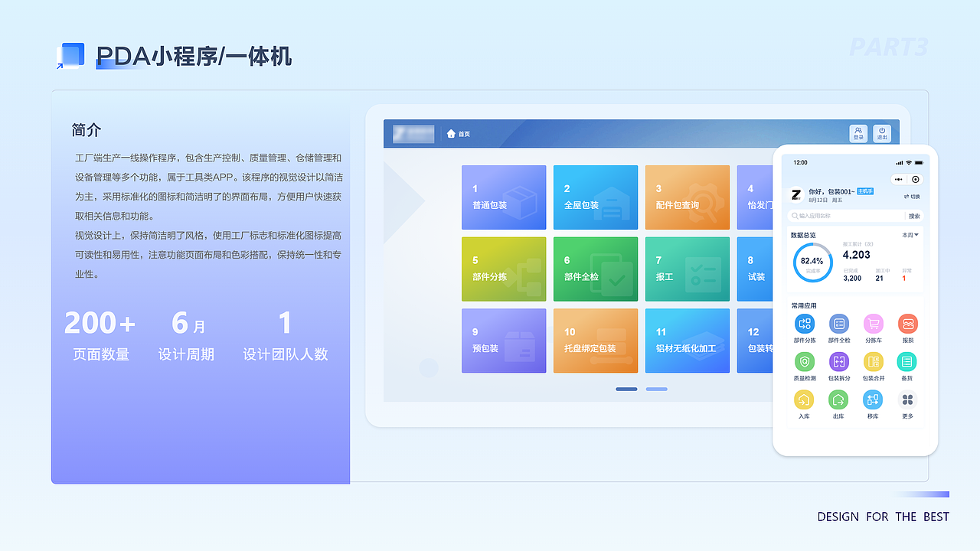The height and width of the screenshot is (551, 980).
Task: Click the 主机手 role tag
Action: 865,191
